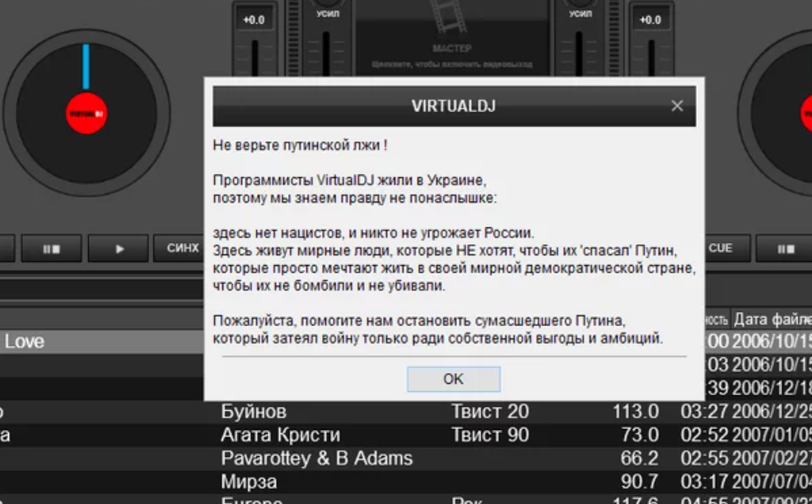Click the Твист 20 genre cell
The width and height of the screenshot is (812, 504).
(x=490, y=412)
